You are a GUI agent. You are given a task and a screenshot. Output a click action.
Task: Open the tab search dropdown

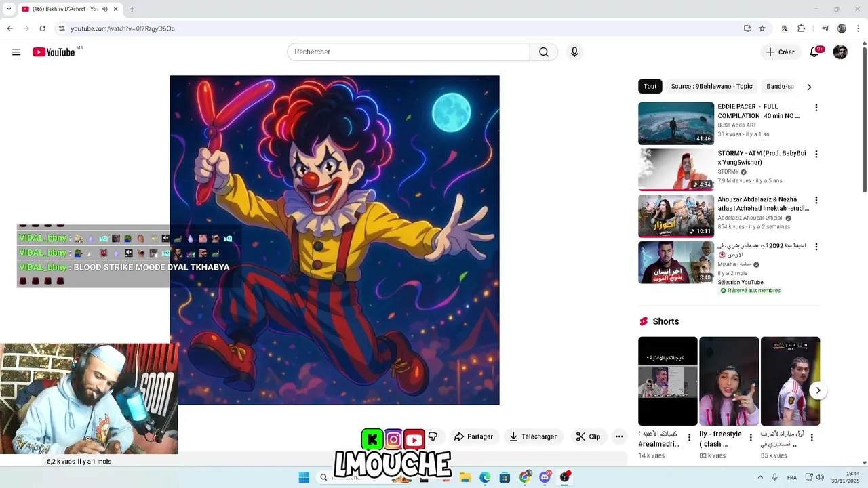coord(9,9)
